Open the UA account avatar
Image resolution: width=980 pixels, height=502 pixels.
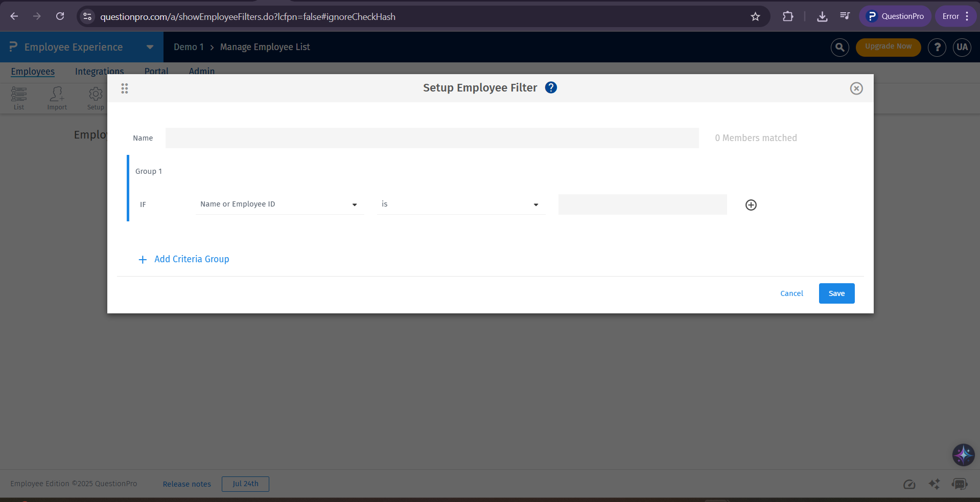pyautogui.click(x=962, y=47)
